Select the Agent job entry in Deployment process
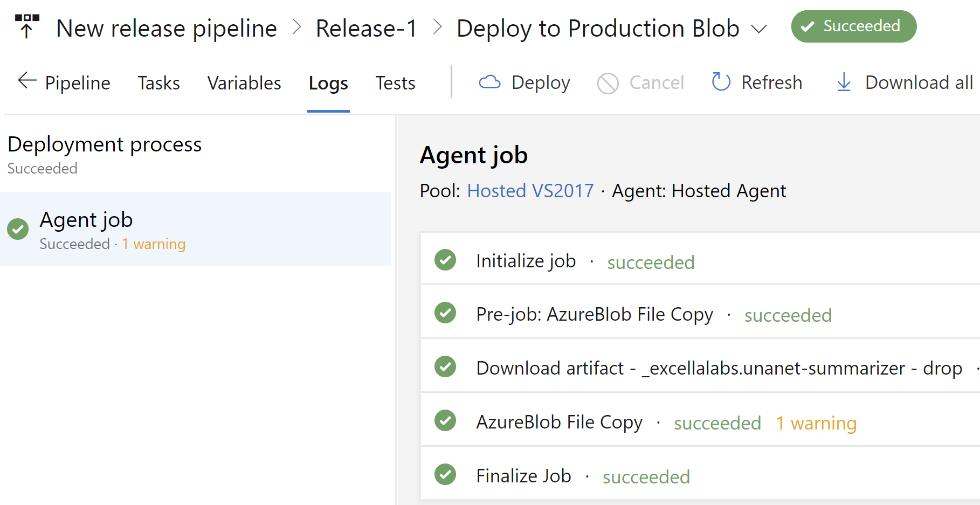The width and height of the screenshot is (980, 505). pyautogui.click(x=86, y=219)
